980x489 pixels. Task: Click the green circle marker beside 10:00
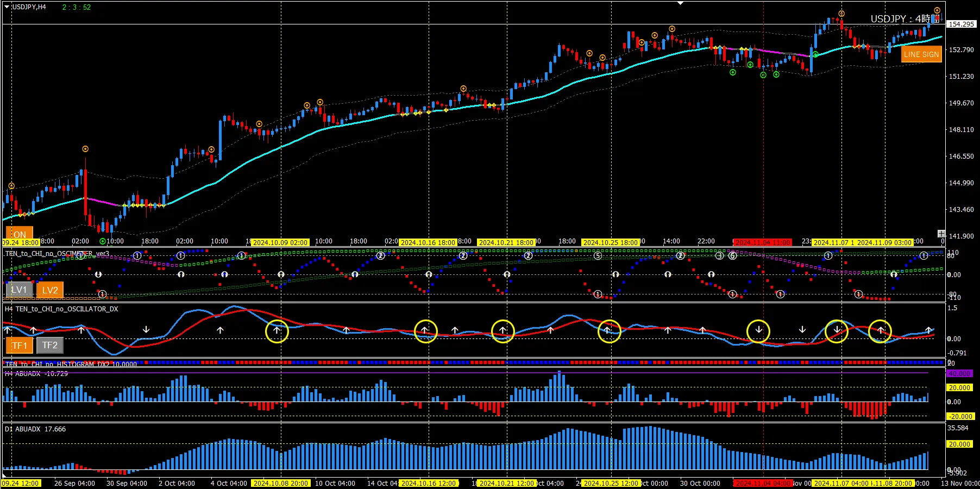point(103,241)
